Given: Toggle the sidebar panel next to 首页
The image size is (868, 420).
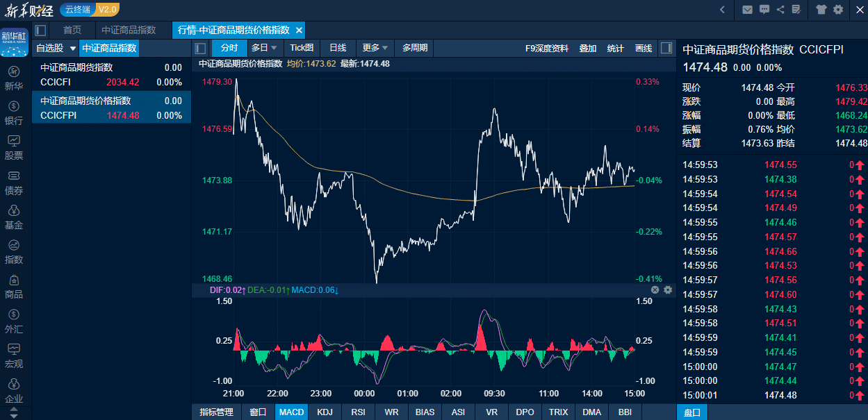Looking at the screenshot, I should click(x=40, y=30).
